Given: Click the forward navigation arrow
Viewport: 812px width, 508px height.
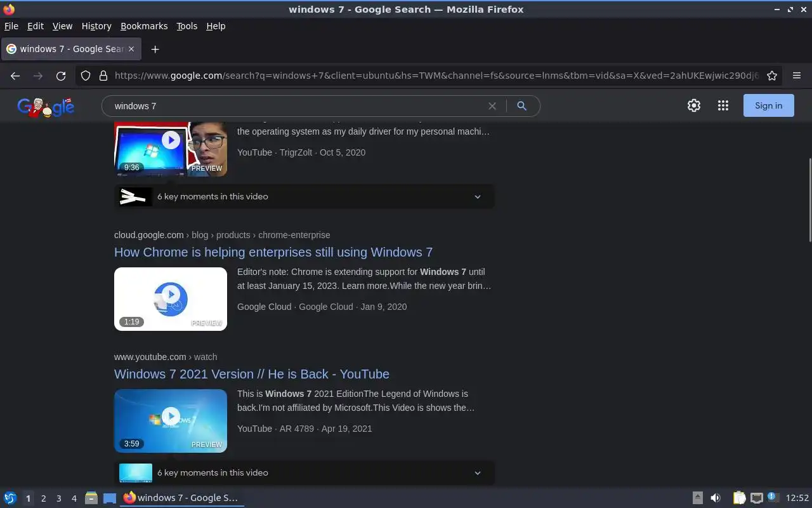Looking at the screenshot, I should coord(38,76).
